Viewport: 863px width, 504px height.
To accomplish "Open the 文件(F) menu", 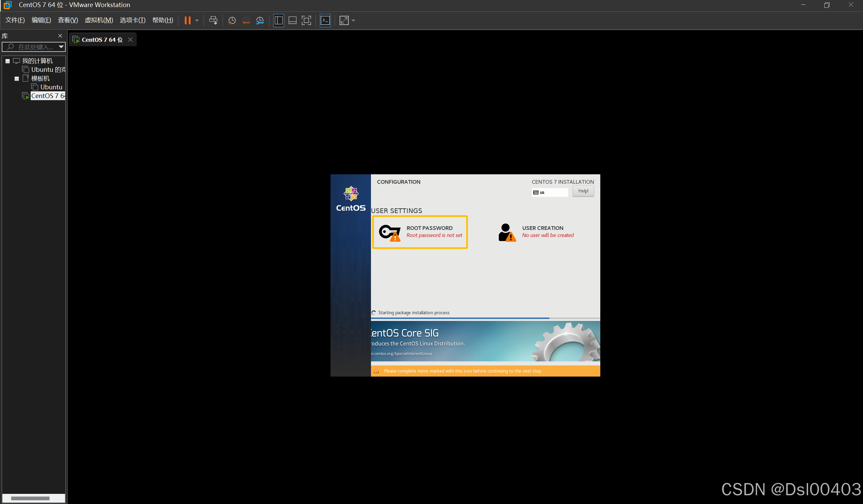I will [15, 20].
